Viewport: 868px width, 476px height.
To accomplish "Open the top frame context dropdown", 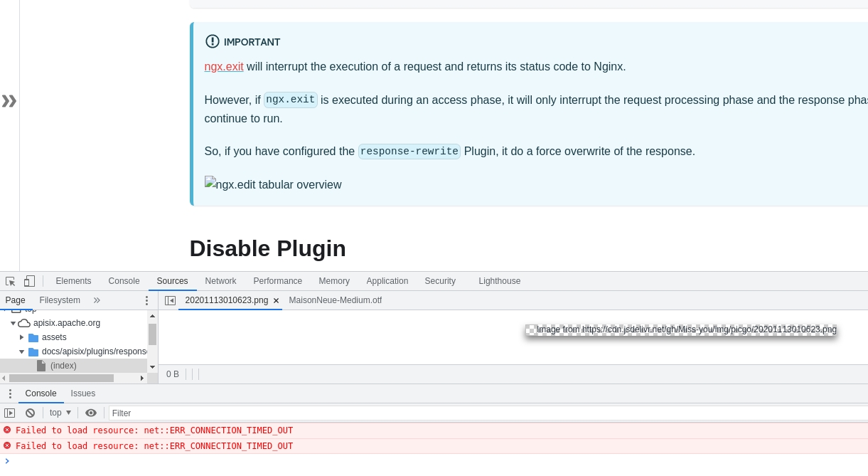I will tap(60, 413).
